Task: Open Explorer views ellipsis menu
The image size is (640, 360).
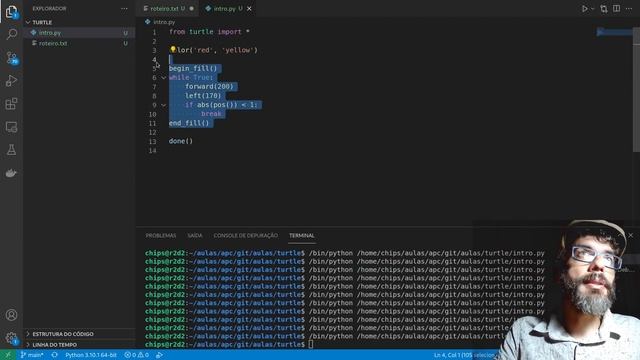Action: pos(124,9)
